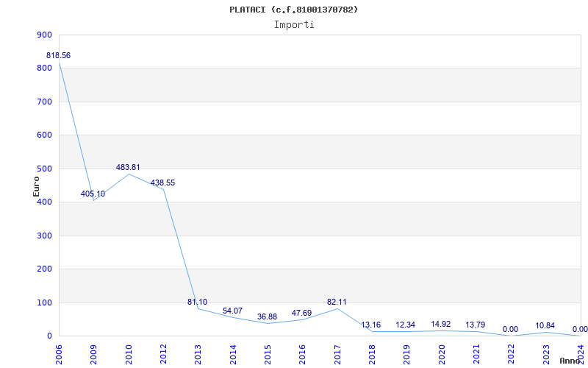Click the 82.11 data label
588x368 pixels.
tap(337, 302)
